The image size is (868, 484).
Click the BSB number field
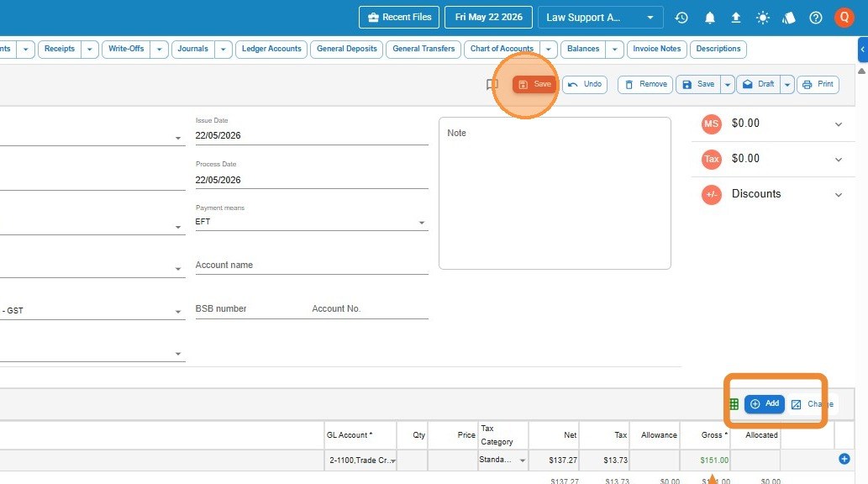click(x=250, y=309)
